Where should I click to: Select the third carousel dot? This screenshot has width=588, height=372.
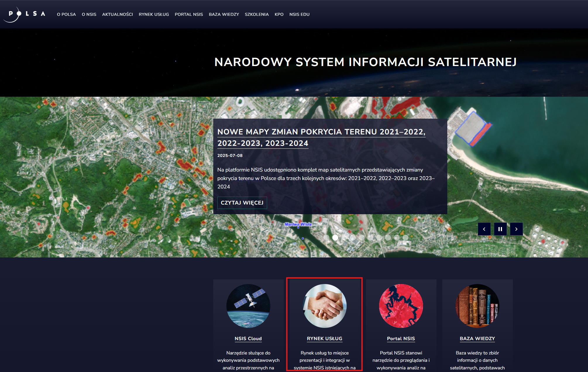pyautogui.click(x=344, y=238)
